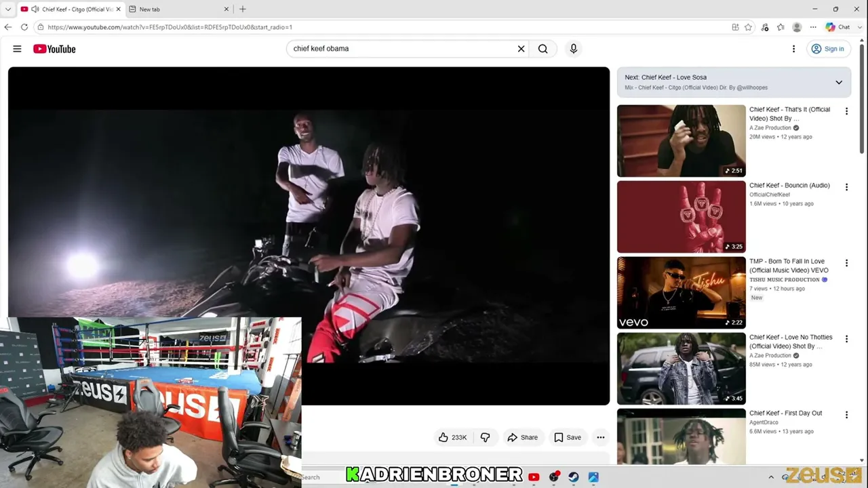
Task: Open options for Born To Fall In Love
Action: pos(846,263)
